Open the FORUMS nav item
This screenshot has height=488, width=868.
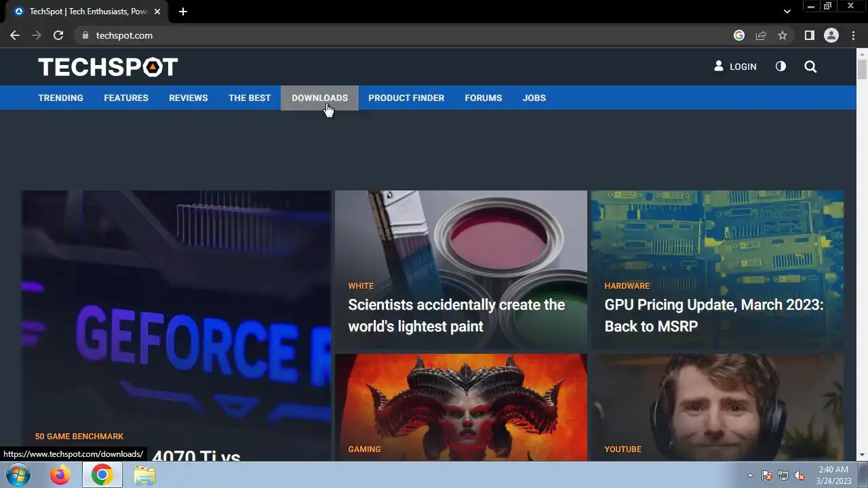pos(484,98)
